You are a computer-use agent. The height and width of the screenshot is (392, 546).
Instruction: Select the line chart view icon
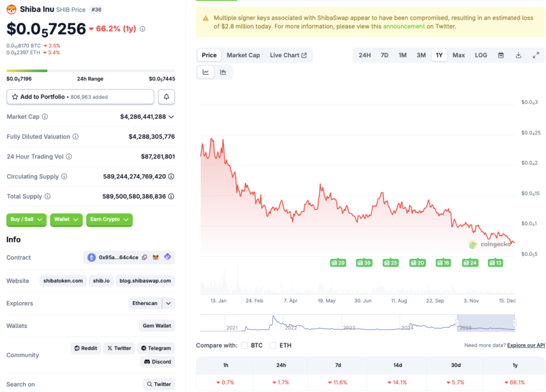tap(205, 72)
